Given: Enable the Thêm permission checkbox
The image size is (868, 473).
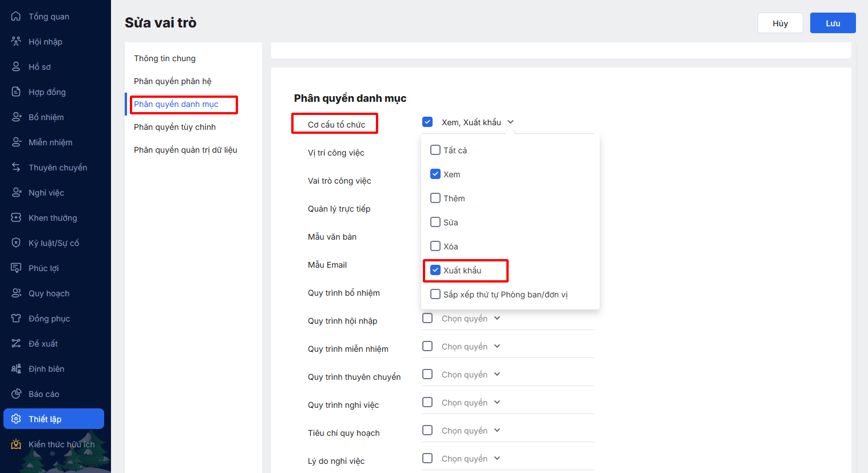Looking at the screenshot, I should coord(435,198).
